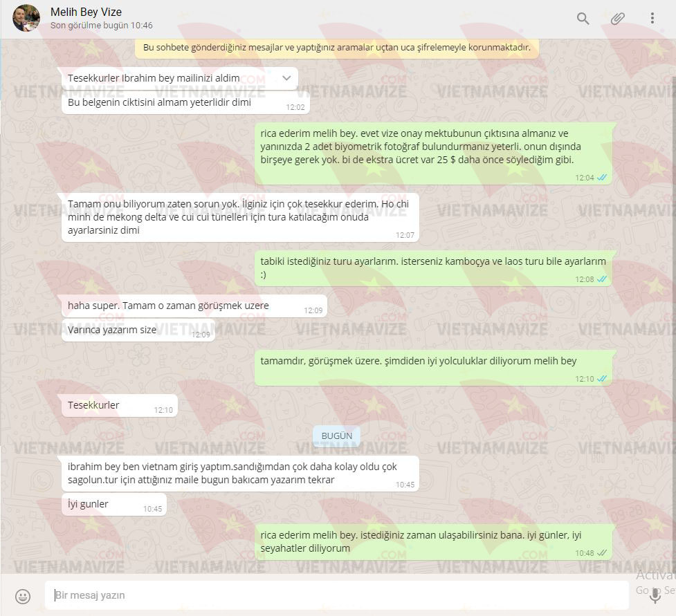Expand dropdown chevron on 'Tesekkurler Ibrahim bey' message
The width and height of the screenshot is (676, 616).
coord(286,78)
